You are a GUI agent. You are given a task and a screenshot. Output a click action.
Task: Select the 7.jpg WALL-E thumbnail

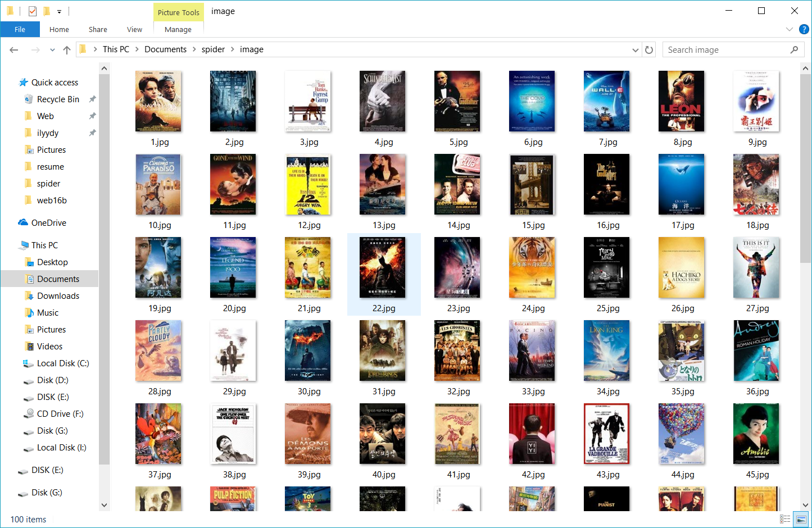[607, 101]
